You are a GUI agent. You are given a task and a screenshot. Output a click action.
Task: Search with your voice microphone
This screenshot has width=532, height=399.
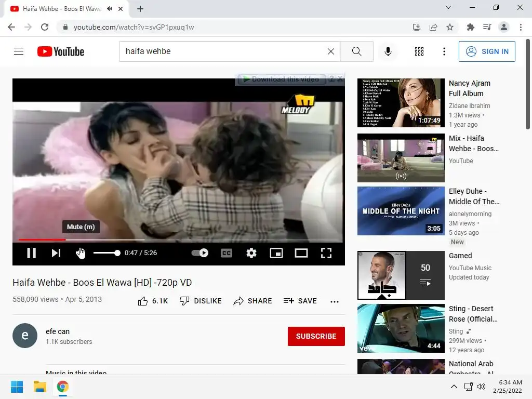click(388, 51)
